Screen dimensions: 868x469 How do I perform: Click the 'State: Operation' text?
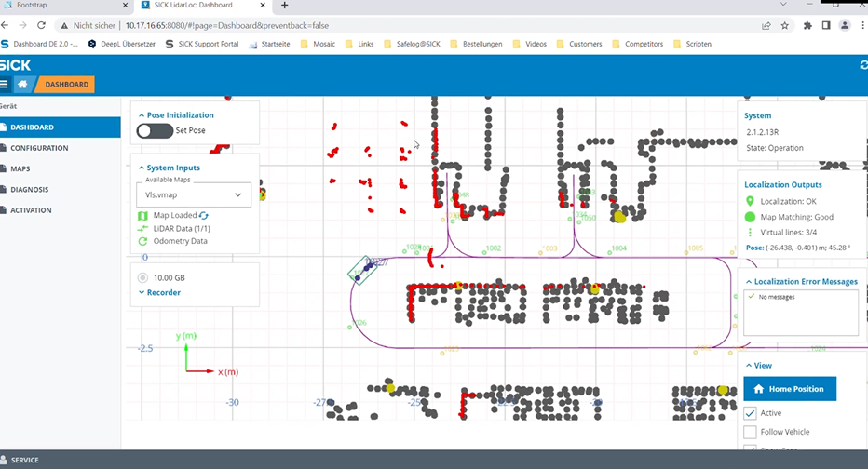tap(775, 148)
